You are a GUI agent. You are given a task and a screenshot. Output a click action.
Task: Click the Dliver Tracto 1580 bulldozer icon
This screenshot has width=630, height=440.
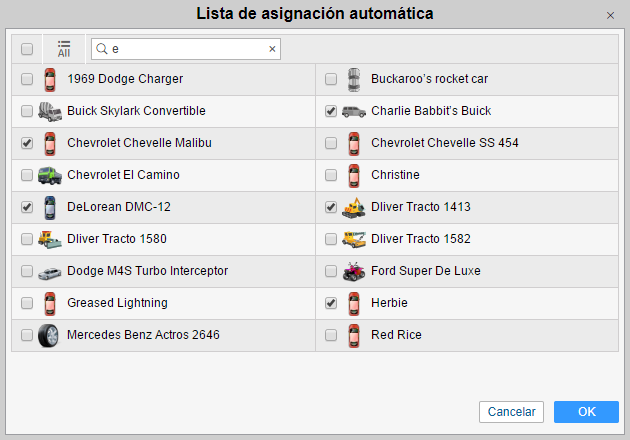click(50, 239)
